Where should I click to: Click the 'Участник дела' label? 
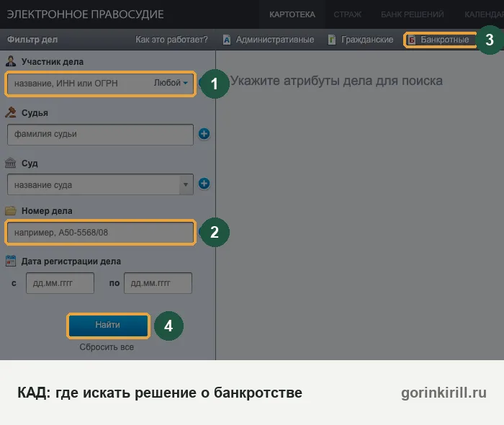pos(53,62)
